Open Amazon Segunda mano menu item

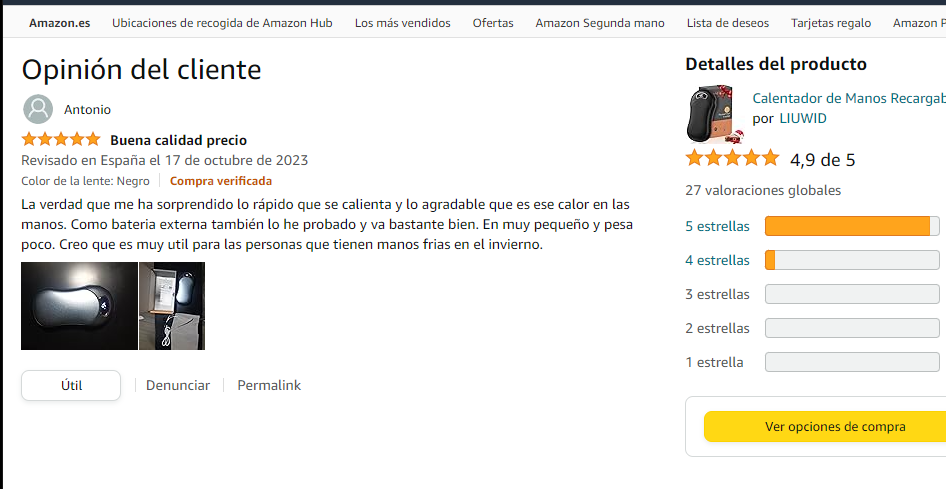tap(600, 23)
